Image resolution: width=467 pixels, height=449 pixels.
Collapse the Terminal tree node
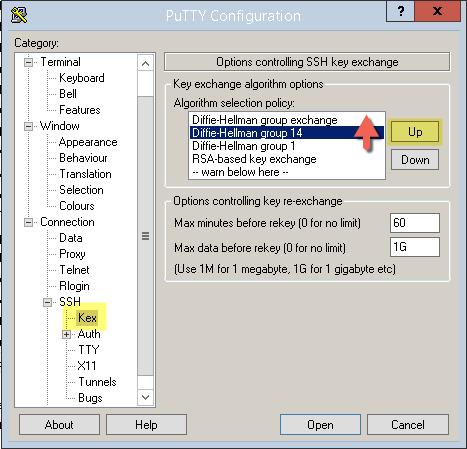(x=29, y=62)
